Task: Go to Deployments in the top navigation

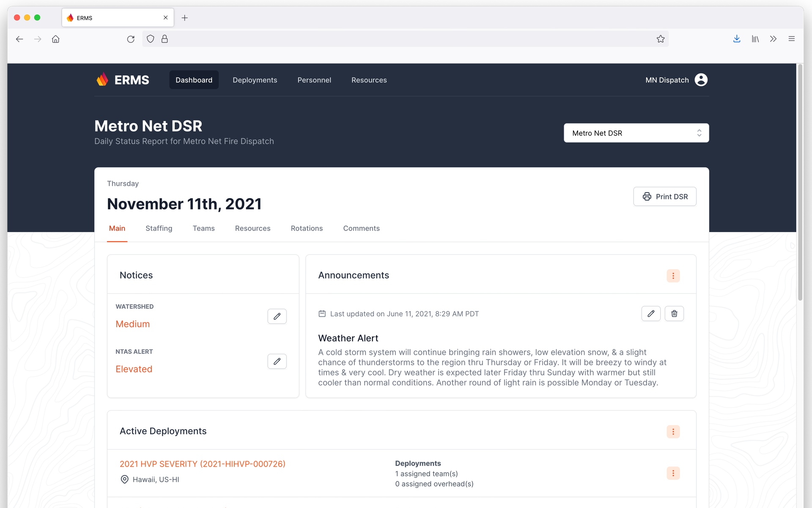Action: coord(255,80)
